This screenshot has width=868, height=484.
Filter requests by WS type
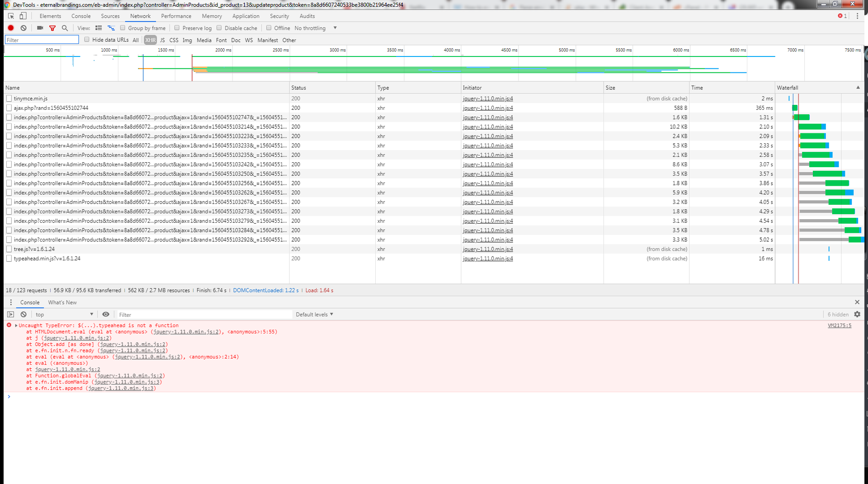coord(249,40)
